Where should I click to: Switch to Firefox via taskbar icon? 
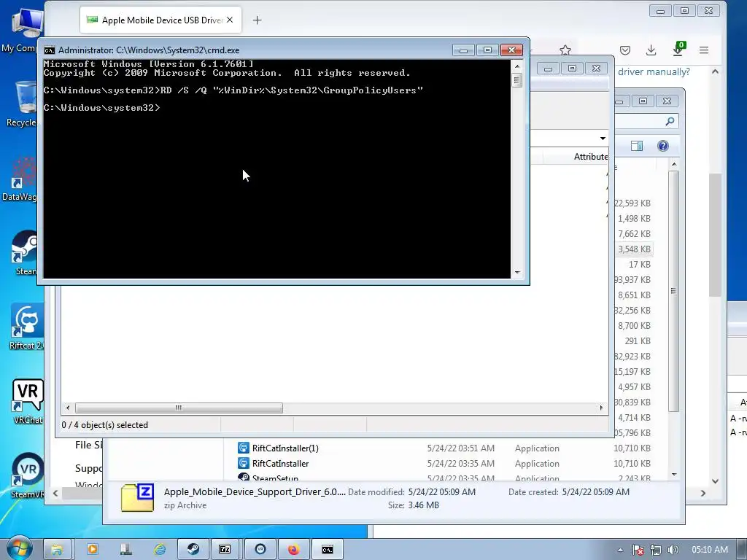click(293, 550)
